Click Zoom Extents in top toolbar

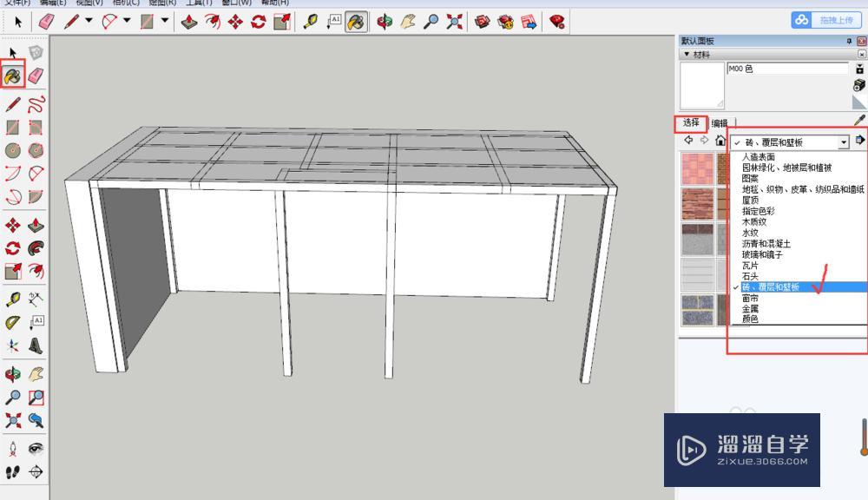(455, 22)
